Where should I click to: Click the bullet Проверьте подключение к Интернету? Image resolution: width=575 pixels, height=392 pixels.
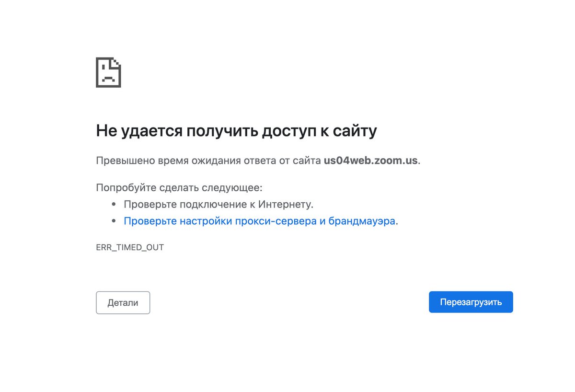[x=218, y=204]
